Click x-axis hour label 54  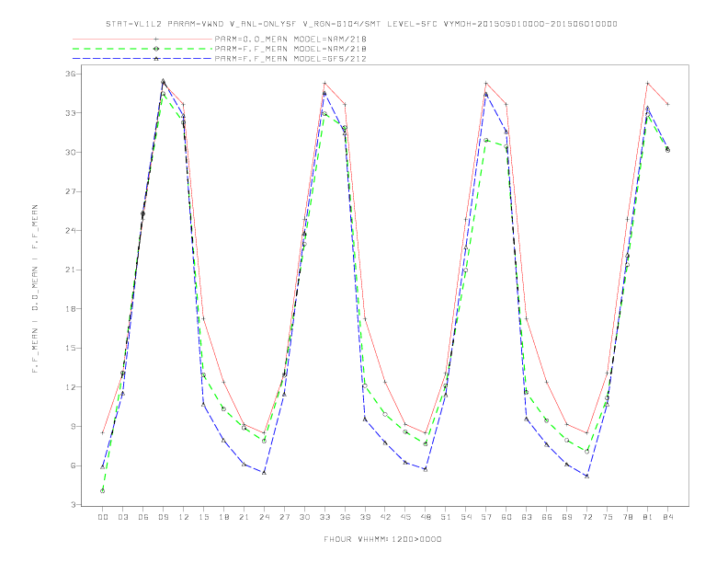(x=466, y=517)
